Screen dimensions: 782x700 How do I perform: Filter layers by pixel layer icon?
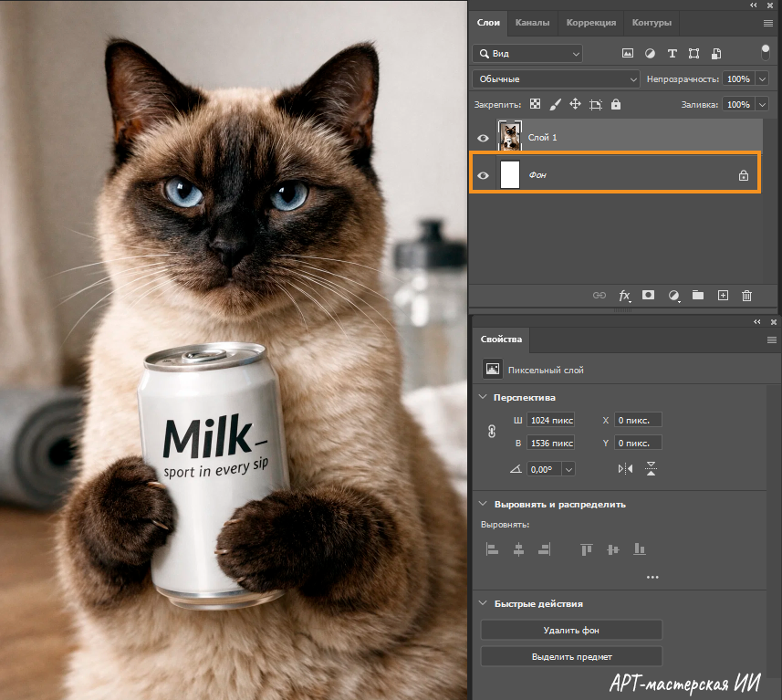628,53
